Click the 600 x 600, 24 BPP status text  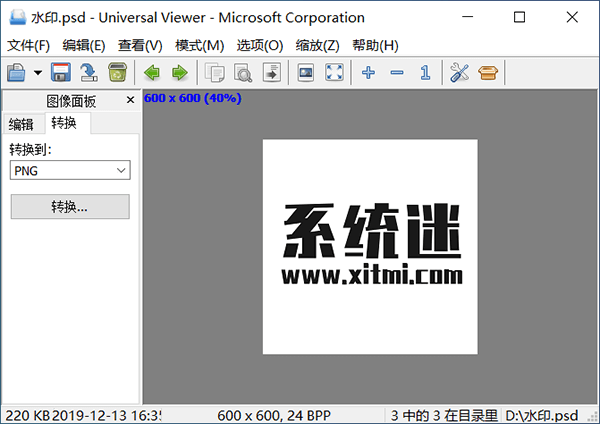click(x=274, y=416)
